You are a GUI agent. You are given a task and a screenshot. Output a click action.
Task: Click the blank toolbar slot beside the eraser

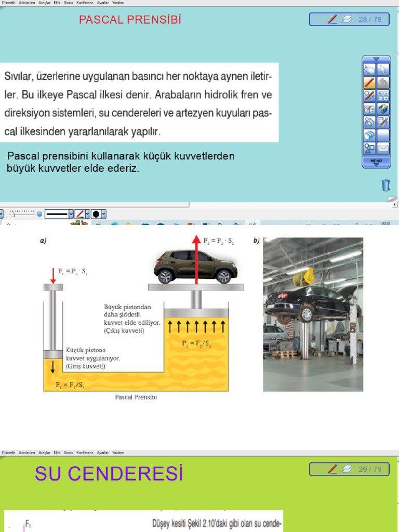pos(383,135)
